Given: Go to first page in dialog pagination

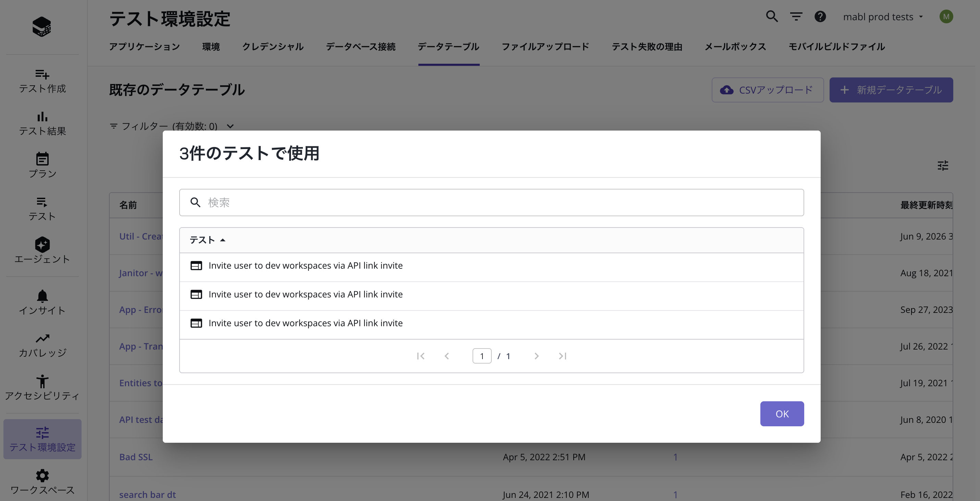Looking at the screenshot, I should click(421, 356).
